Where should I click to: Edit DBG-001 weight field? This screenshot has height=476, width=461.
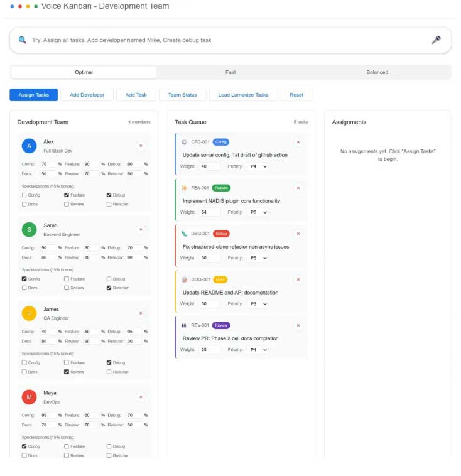[x=210, y=258]
